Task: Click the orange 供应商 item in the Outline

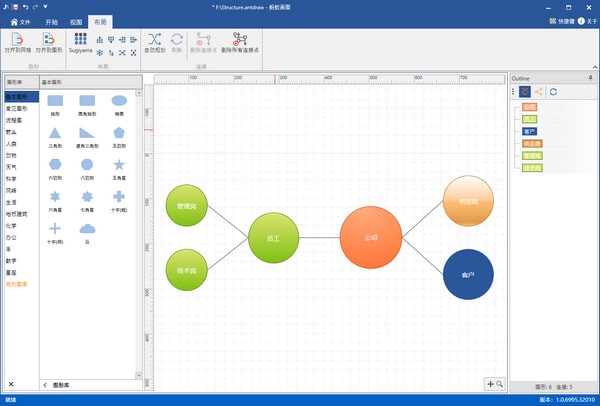Action: tap(532, 144)
